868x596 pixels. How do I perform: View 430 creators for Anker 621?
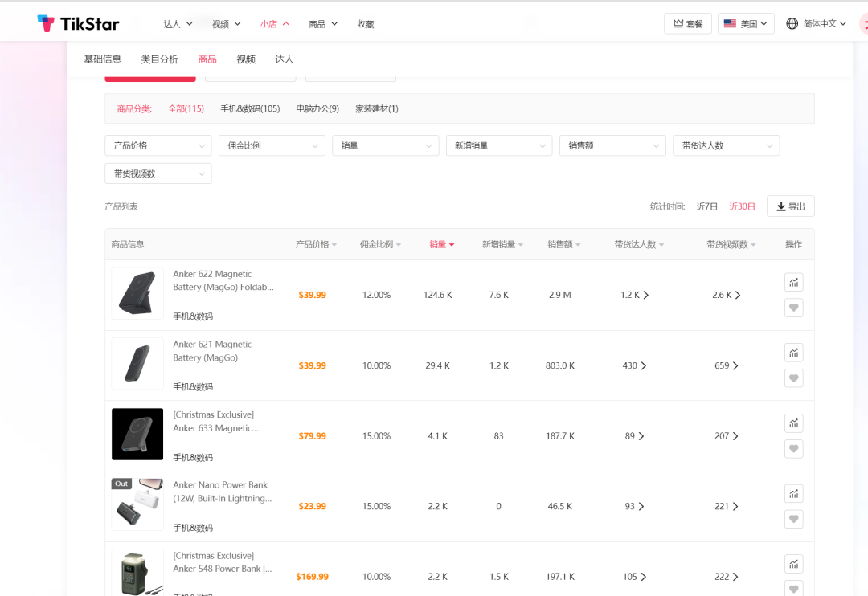[x=634, y=365]
